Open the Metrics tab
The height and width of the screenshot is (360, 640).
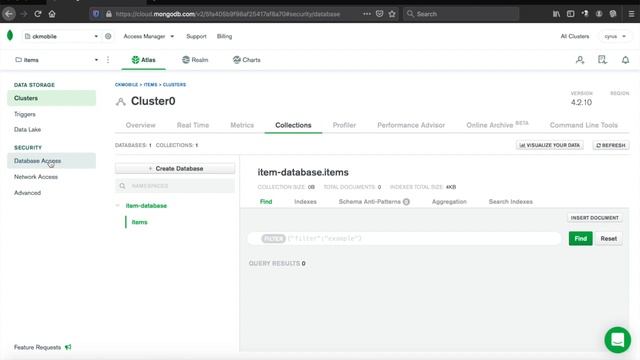click(x=242, y=125)
